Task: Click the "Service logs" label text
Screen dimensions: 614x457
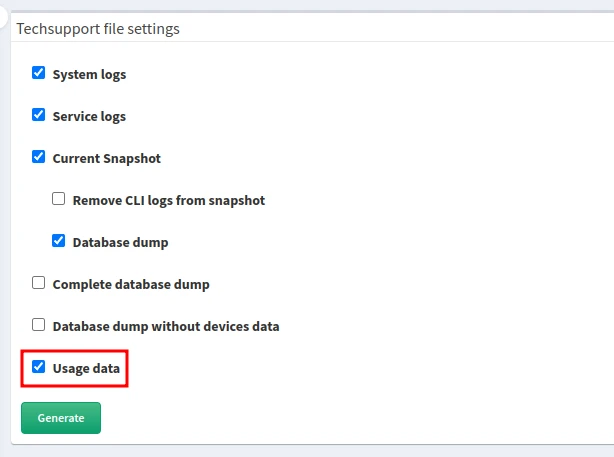Action: 89,116
